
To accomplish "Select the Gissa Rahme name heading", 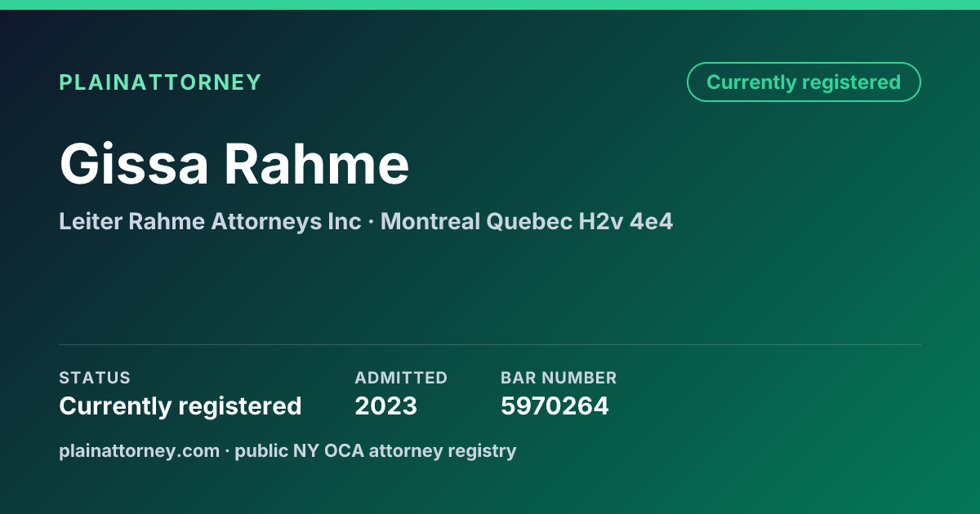I will click(234, 164).
